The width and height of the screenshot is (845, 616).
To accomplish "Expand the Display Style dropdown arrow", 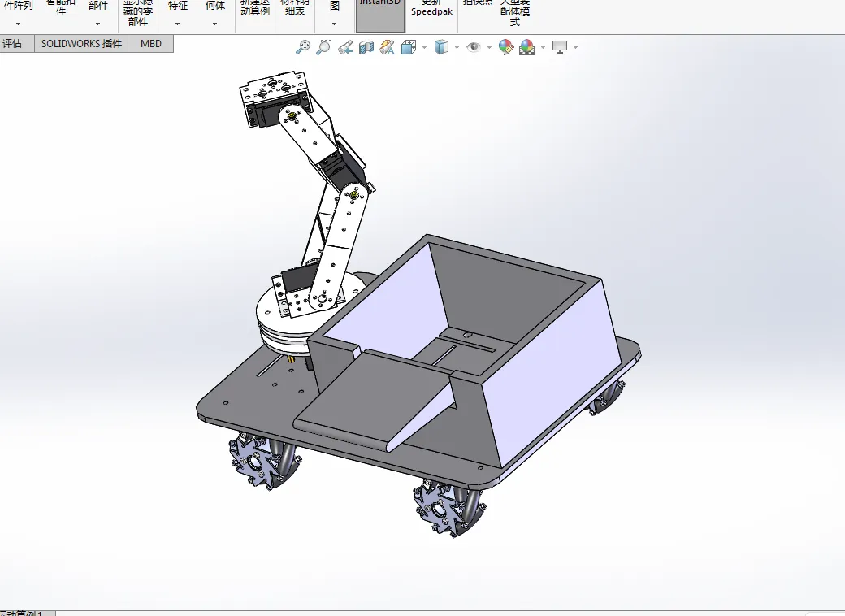I will tap(457, 47).
